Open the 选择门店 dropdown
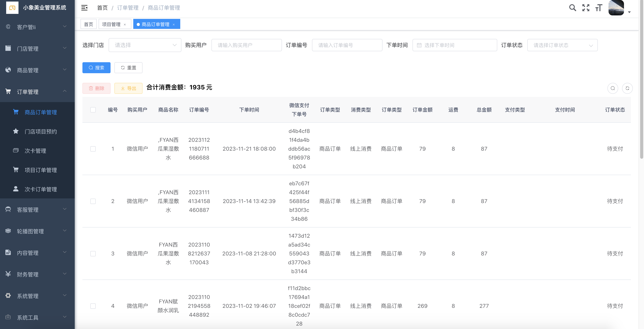 (x=145, y=45)
